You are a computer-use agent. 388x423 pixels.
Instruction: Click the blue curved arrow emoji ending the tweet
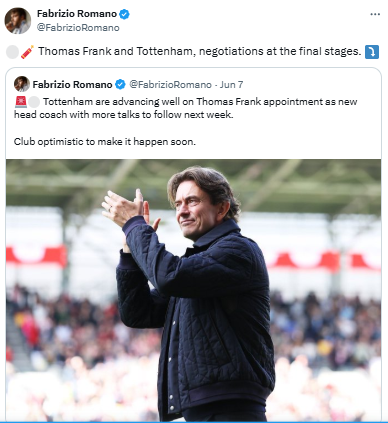pos(372,52)
